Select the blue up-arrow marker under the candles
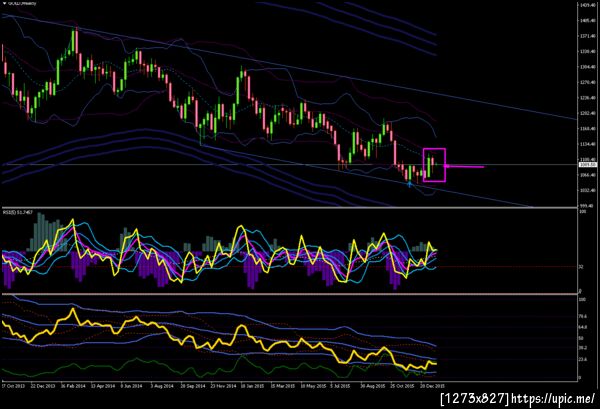Image resolution: width=600 pixels, height=409 pixels. 409,184
